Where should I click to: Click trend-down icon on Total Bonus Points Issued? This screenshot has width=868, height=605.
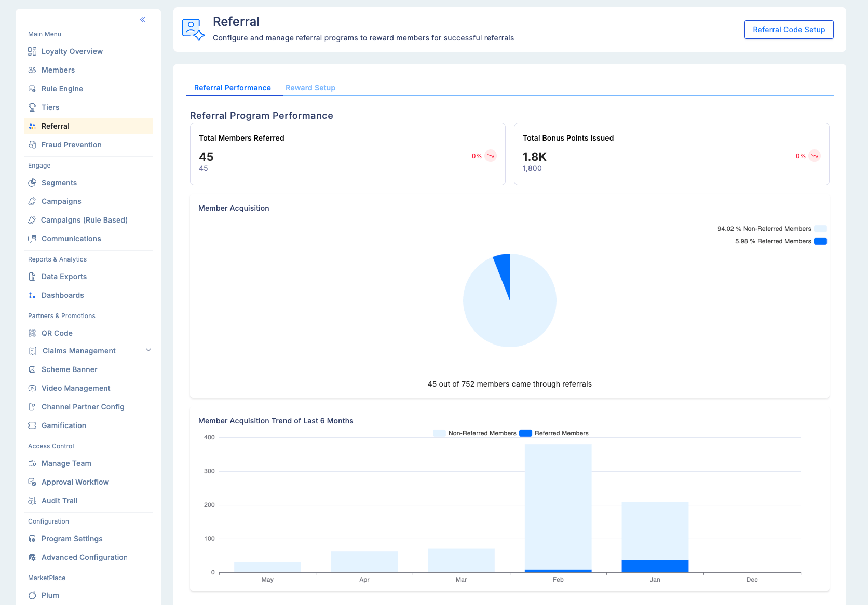point(815,156)
